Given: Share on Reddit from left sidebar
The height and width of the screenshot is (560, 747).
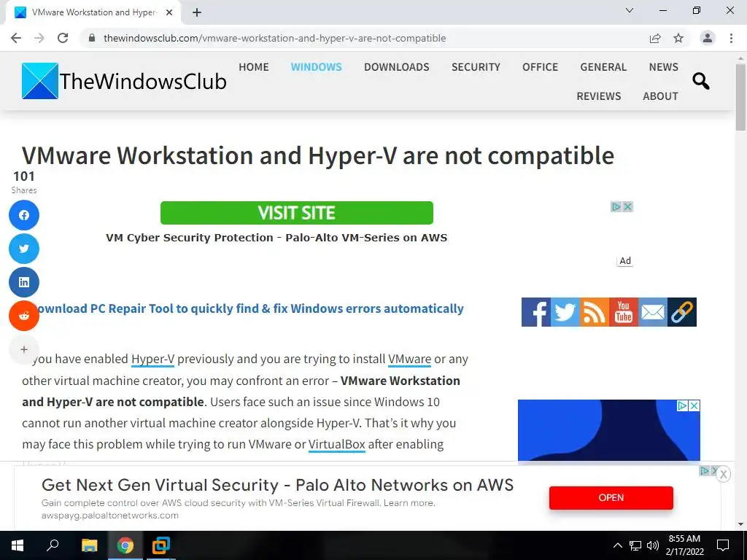Looking at the screenshot, I should 24,316.
